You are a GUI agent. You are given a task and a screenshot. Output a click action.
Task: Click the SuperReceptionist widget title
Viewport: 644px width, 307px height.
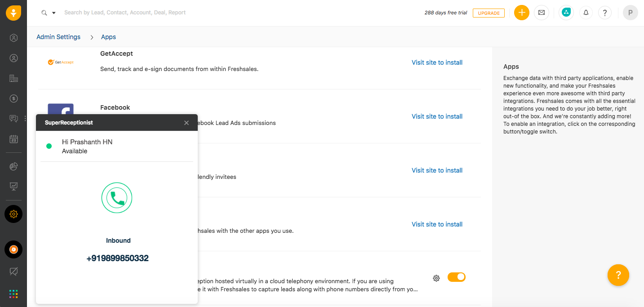(x=69, y=122)
